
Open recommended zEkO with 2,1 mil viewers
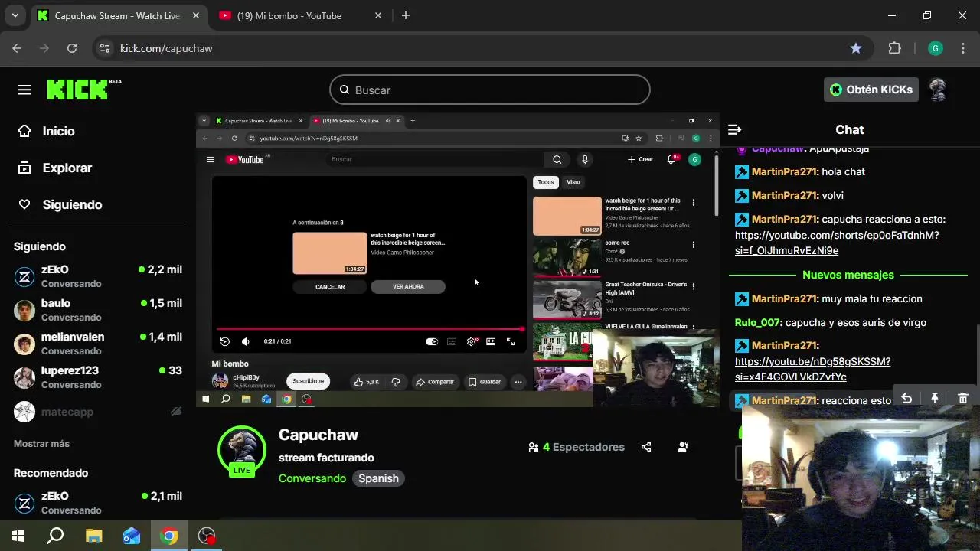[x=98, y=502]
